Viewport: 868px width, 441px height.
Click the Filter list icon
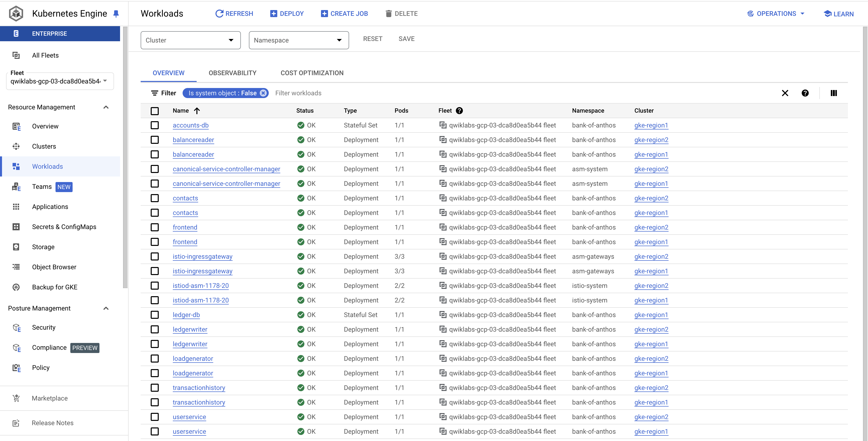[x=154, y=93]
